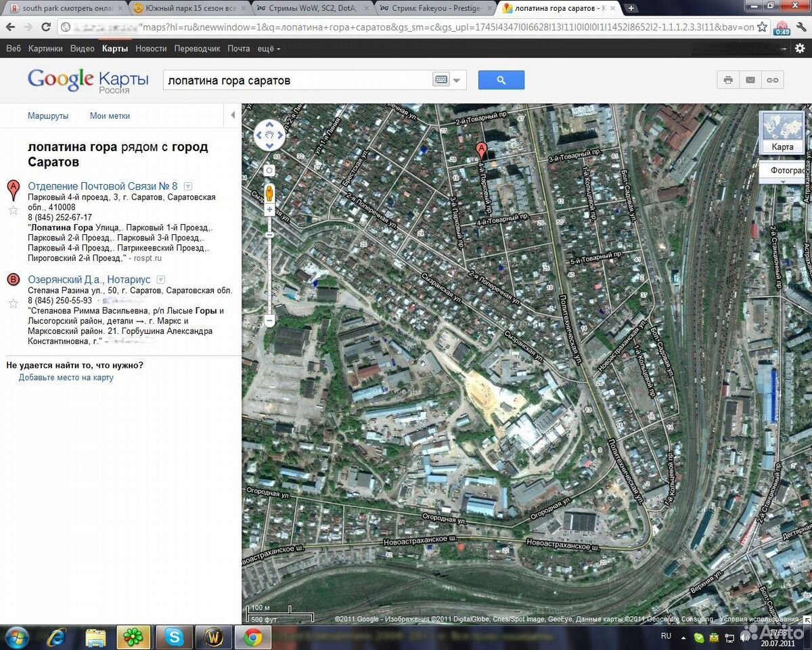The width and height of the screenshot is (812, 650).
Task: Expand the ещё more menu
Action: click(269, 49)
